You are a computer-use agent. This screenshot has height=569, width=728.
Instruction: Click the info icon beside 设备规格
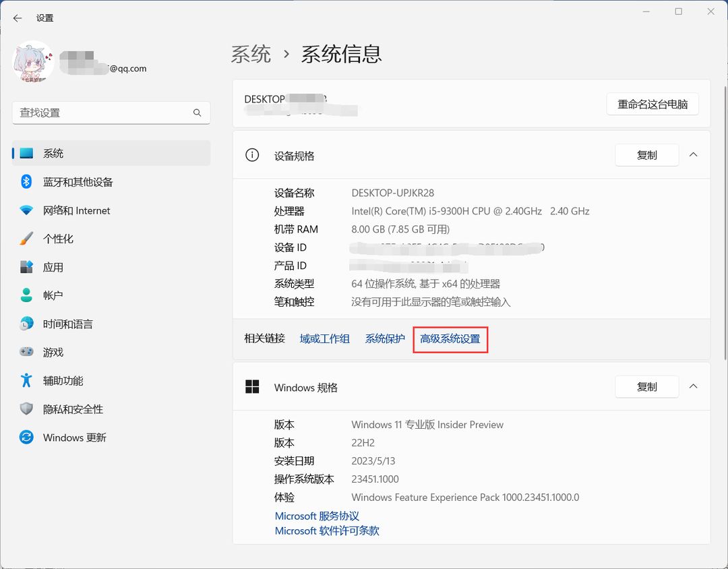point(252,155)
